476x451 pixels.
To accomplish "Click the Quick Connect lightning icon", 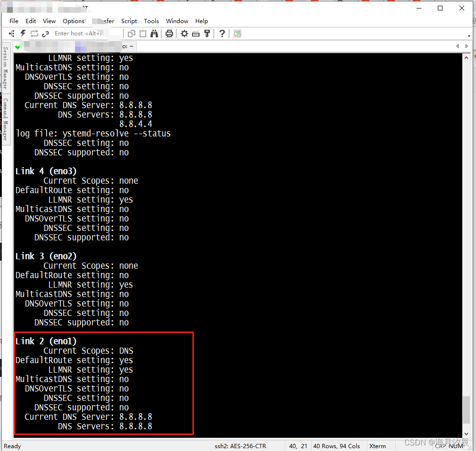I will tap(23, 34).
